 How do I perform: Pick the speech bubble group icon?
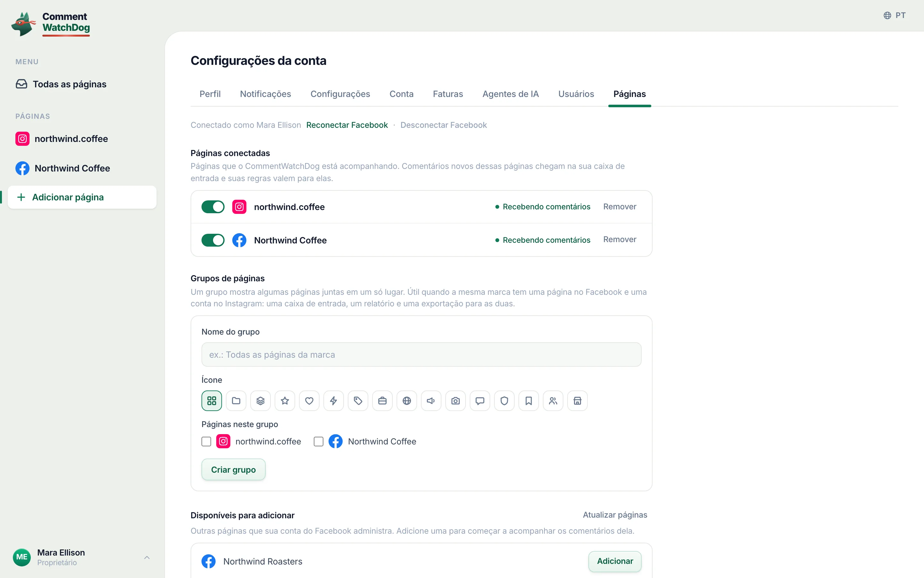point(480,401)
